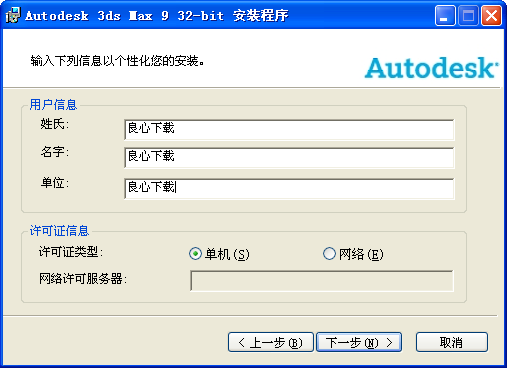
Task: Click the 网络许可服务器 field
Action: tap(322, 281)
